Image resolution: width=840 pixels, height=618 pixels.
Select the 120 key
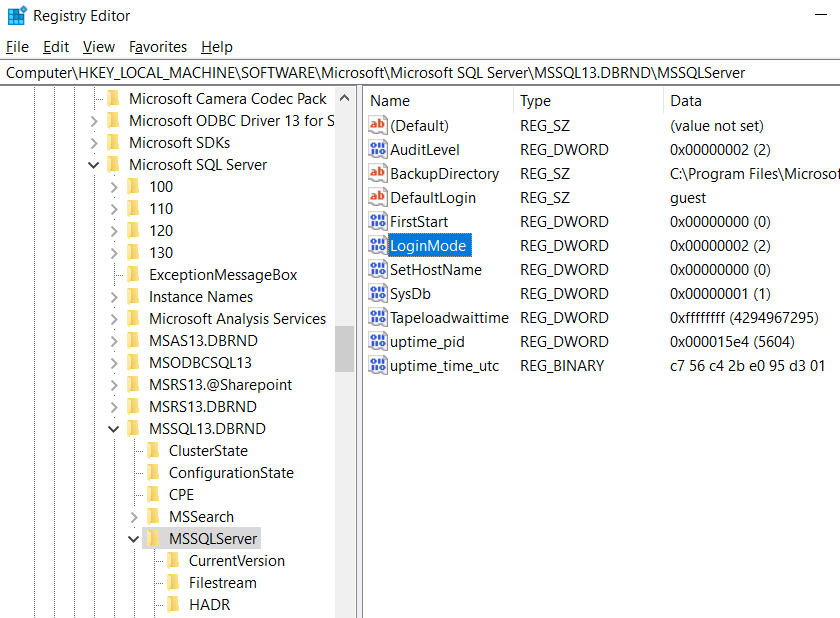pyautogui.click(x=161, y=230)
